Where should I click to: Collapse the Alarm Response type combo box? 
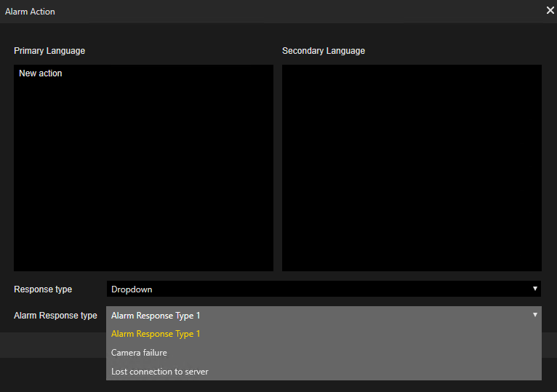(324, 315)
